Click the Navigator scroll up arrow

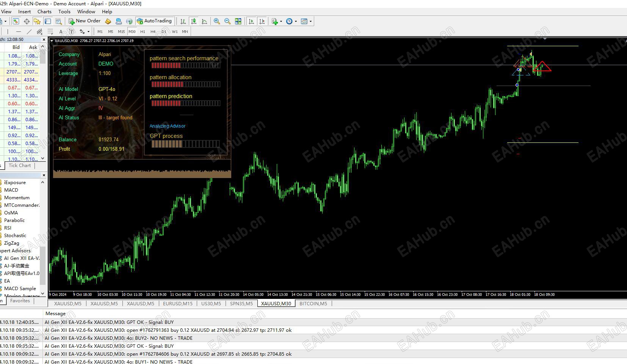click(43, 182)
